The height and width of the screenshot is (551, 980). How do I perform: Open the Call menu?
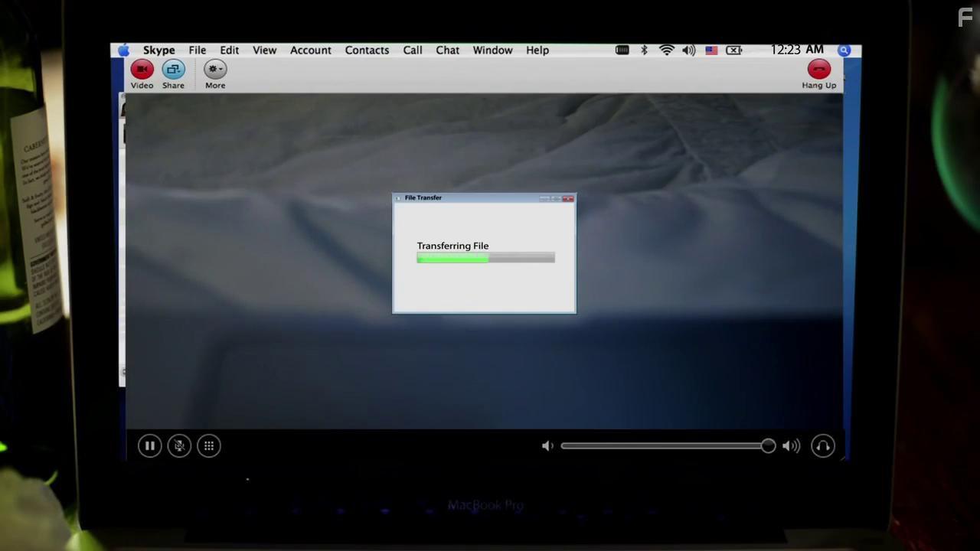click(x=412, y=51)
